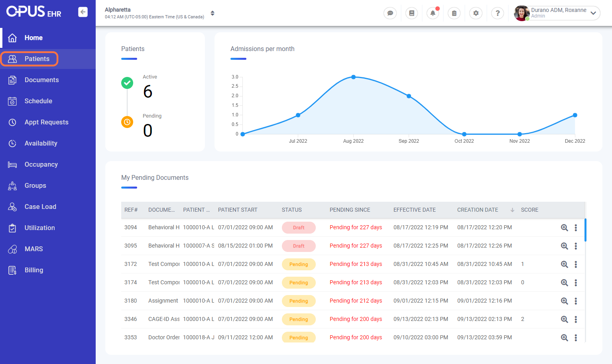The height and width of the screenshot is (364, 612).
Task: Open more options for document 3094
Action: click(576, 228)
